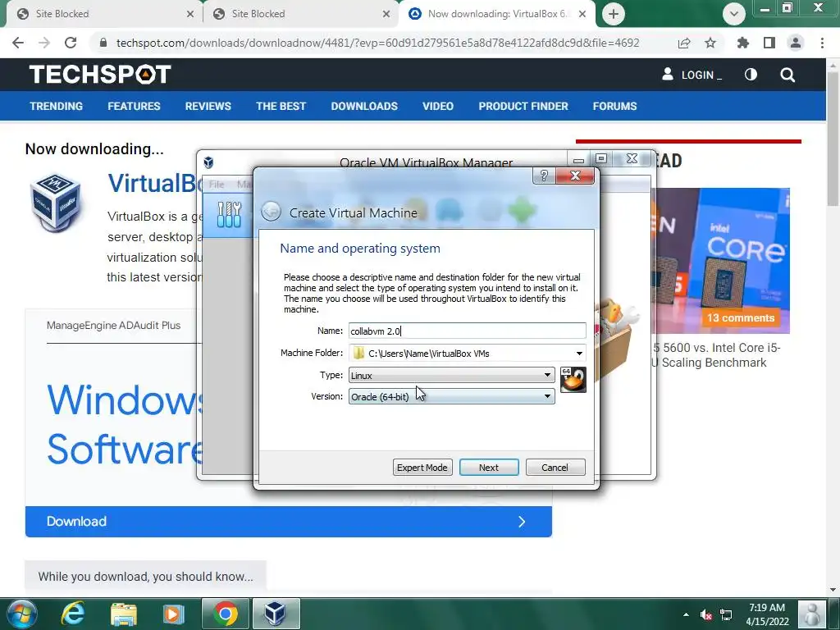The image size is (840, 630).
Task: Bookmark this page with the star icon
Action: click(x=710, y=43)
